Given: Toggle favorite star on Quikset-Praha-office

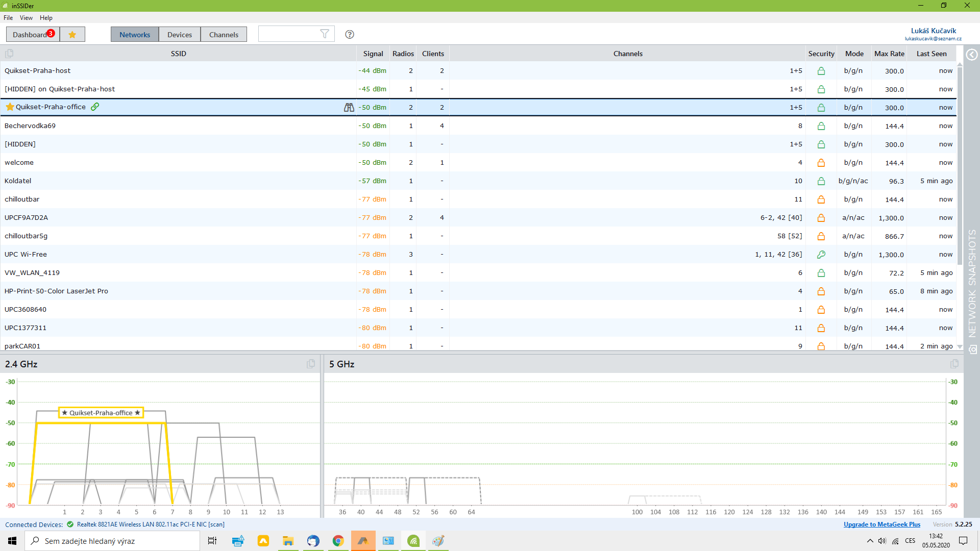Looking at the screenshot, I should (x=10, y=107).
